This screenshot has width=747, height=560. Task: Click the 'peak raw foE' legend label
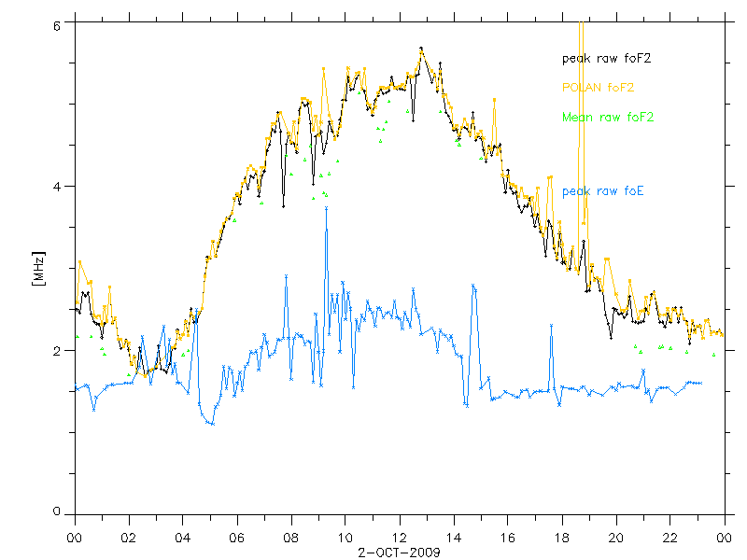pos(602,191)
